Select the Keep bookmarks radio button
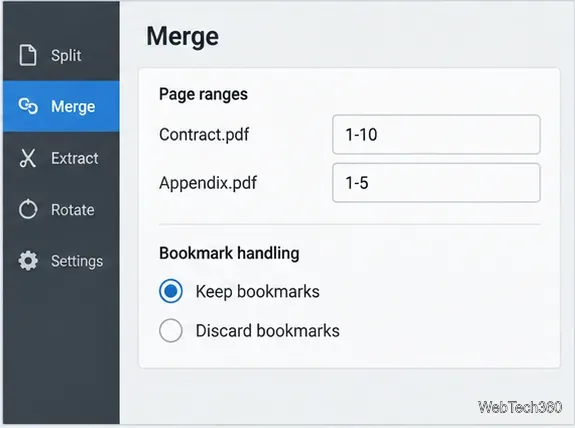The image size is (575, 428). tap(171, 291)
